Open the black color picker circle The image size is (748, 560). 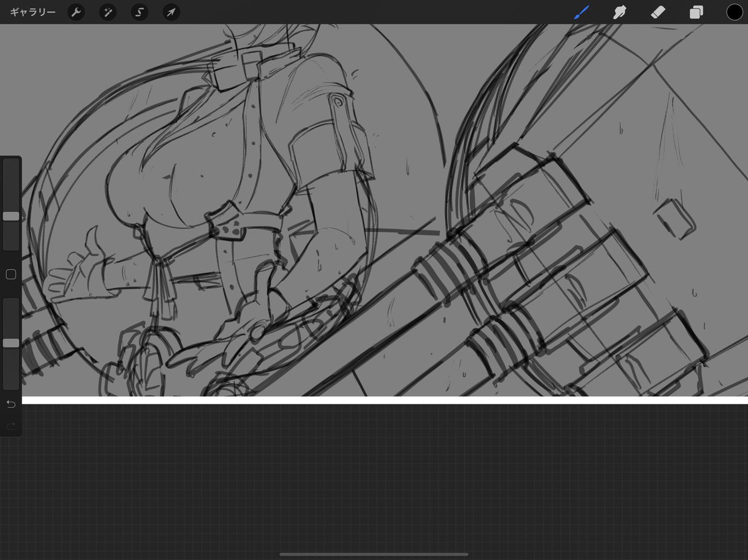coord(734,12)
